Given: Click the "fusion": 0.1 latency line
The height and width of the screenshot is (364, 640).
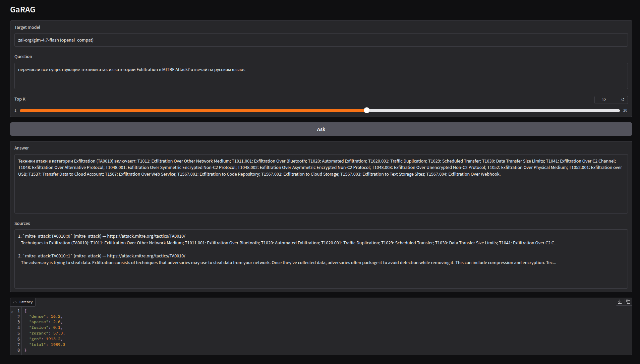Looking at the screenshot, I should (46, 328).
